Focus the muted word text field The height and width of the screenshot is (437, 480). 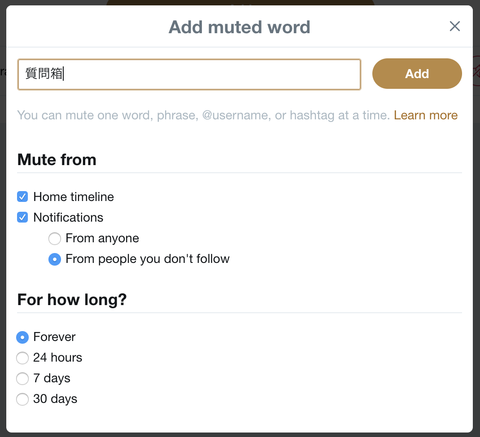[x=189, y=74]
